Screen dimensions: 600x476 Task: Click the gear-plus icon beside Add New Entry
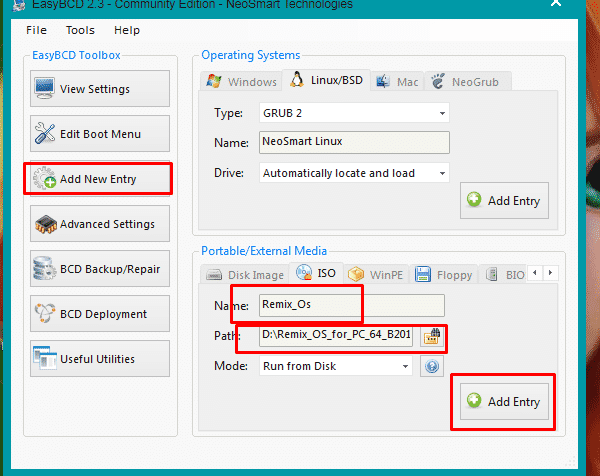pyautogui.click(x=44, y=178)
